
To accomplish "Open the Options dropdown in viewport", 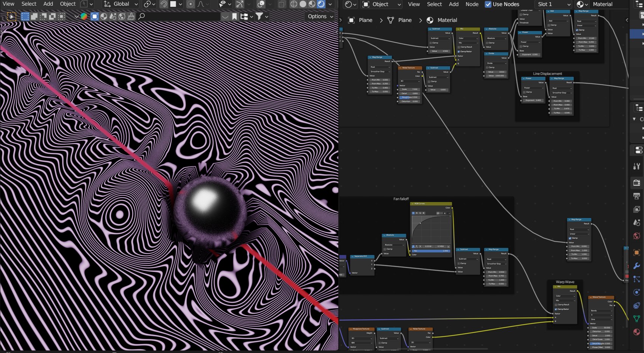I will tap(320, 16).
